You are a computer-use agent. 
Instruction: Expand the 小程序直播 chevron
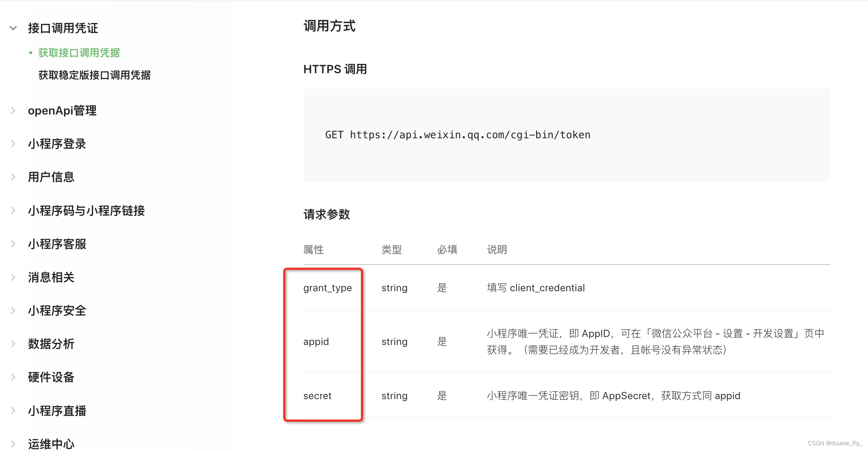(13, 410)
